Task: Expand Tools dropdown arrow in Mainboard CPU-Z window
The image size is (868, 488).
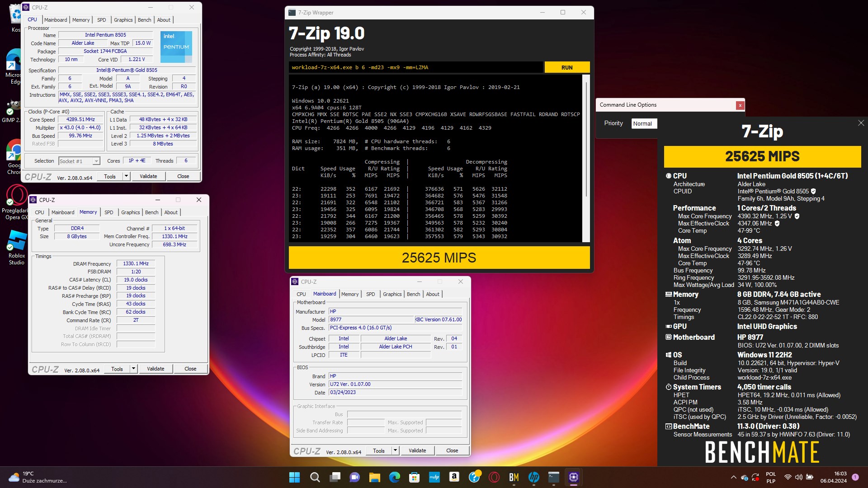Action: tap(396, 450)
